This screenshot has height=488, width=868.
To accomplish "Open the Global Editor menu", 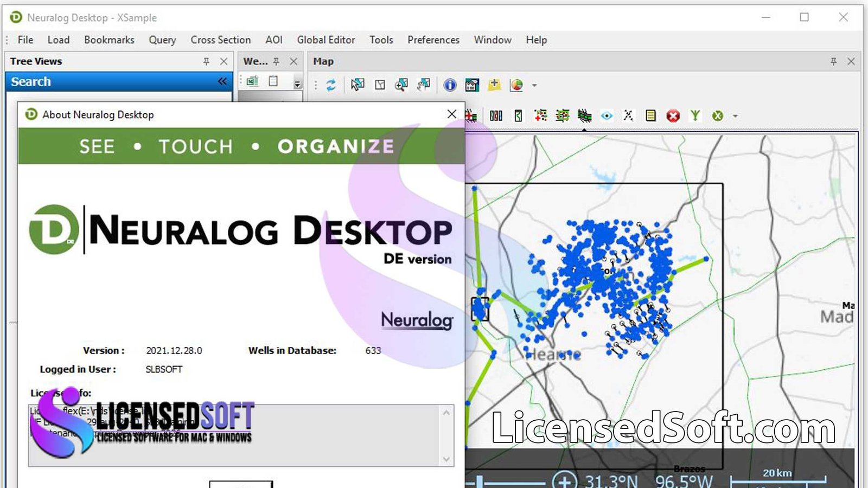I will 326,40.
